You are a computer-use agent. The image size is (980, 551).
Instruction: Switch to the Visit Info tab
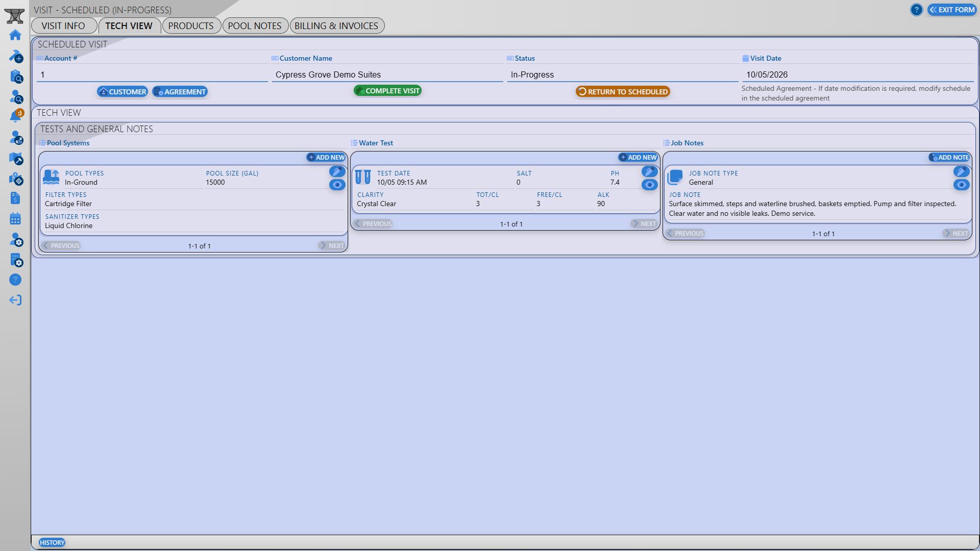(63, 26)
